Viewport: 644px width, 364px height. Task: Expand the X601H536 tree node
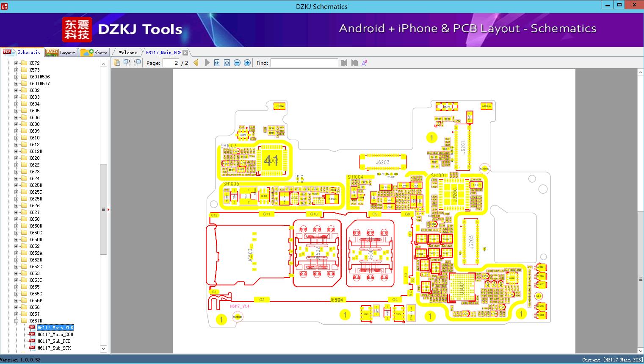click(x=17, y=77)
